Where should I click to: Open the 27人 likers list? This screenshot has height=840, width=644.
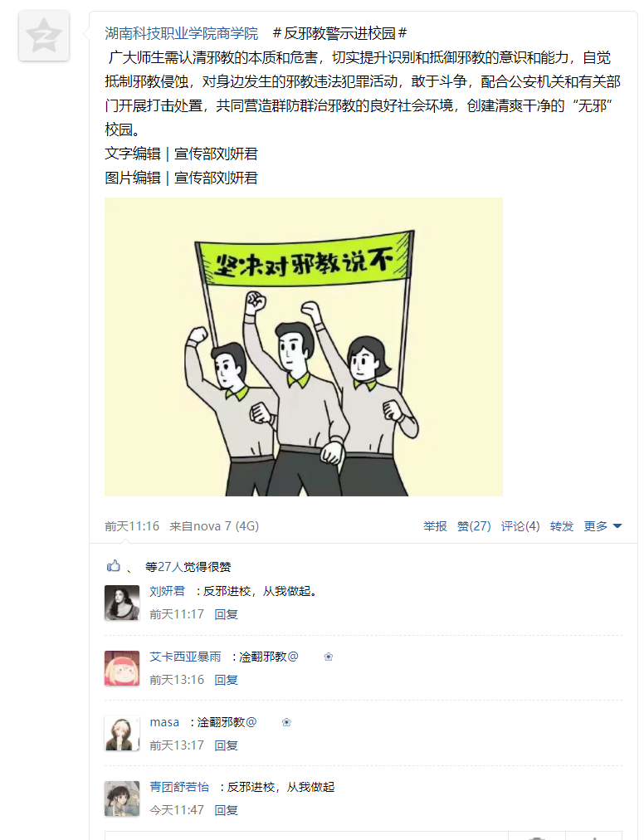(x=170, y=567)
